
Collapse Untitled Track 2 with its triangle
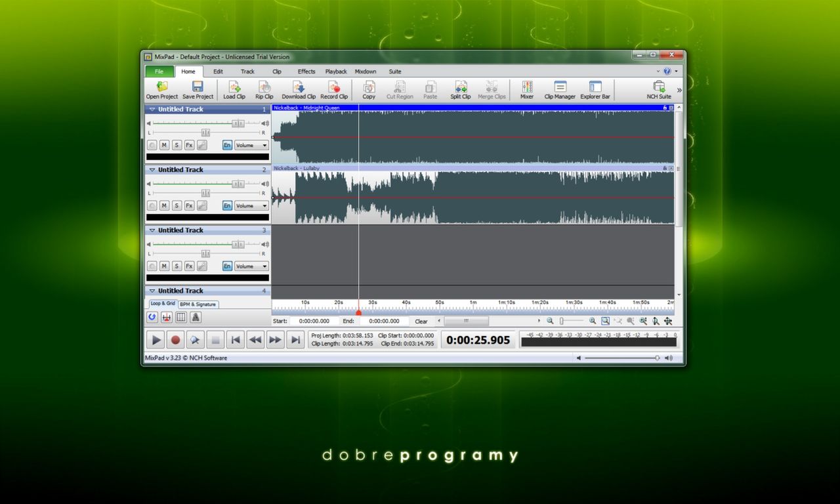click(x=152, y=170)
